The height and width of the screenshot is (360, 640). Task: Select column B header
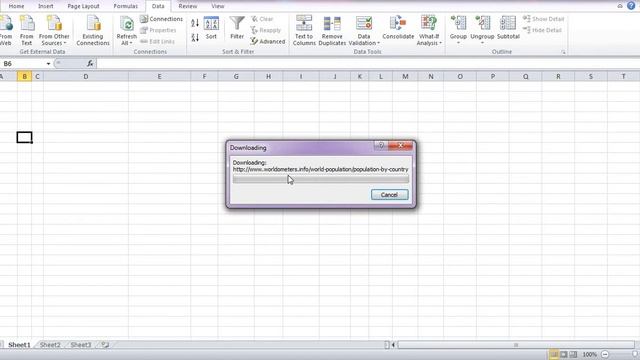coord(24,76)
